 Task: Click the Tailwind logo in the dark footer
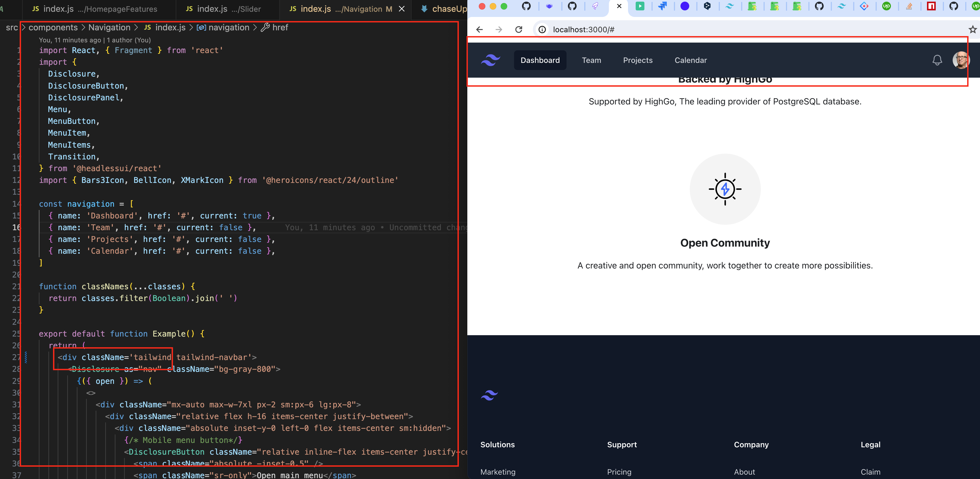(489, 395)
